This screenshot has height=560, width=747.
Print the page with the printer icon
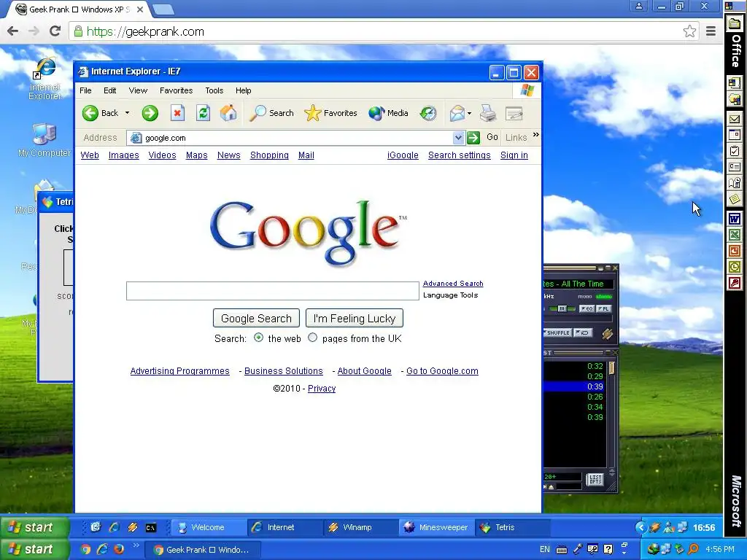(x=488, y=113)
